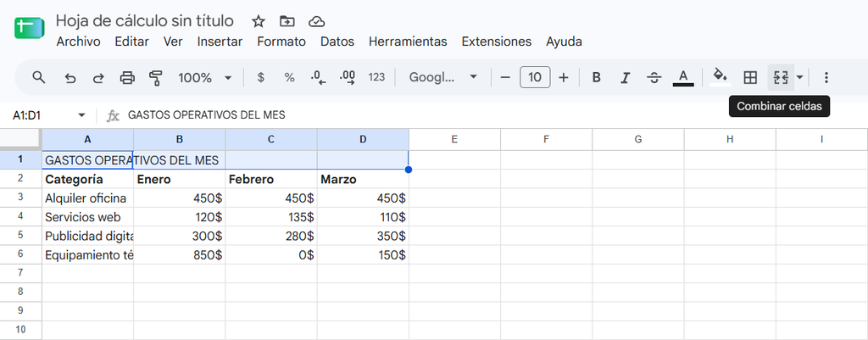Click the move to folder icon
This screenshot has width=868, height=340.
287,21
